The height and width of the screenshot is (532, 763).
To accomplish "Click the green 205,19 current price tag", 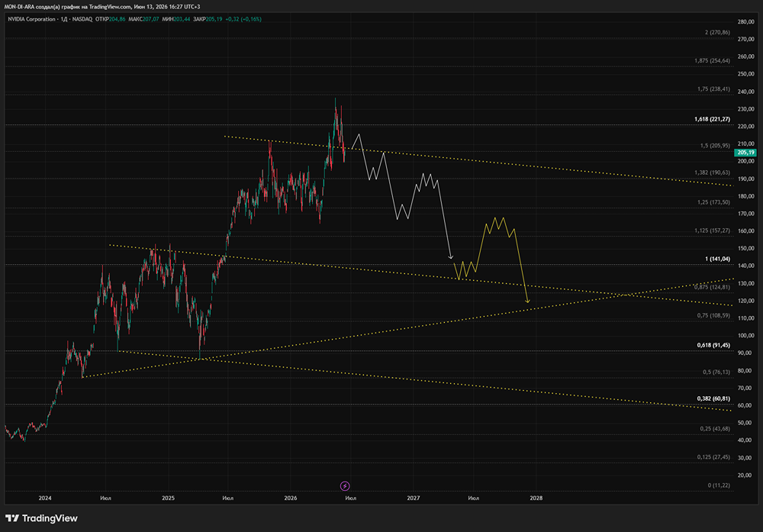I will [745, 153].
